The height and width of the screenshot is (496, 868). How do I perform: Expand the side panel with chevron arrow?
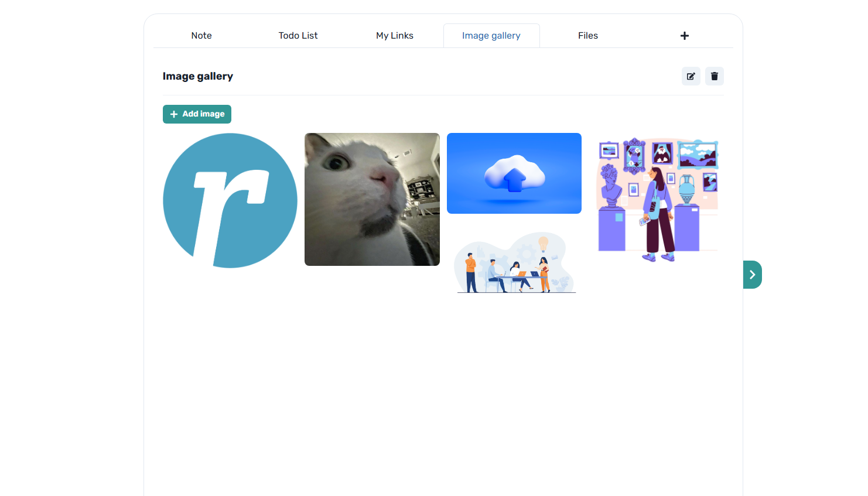(x=752, y=275)
